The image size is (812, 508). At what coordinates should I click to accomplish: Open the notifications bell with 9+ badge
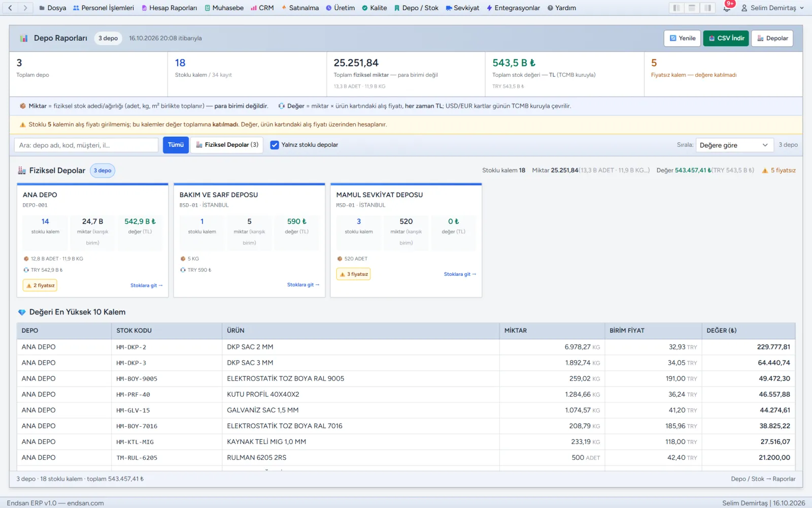pyautogui.click(x=727, y=8)
